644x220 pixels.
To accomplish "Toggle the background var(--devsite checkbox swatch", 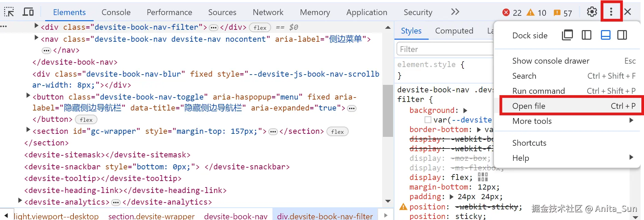I will (428, 120).
